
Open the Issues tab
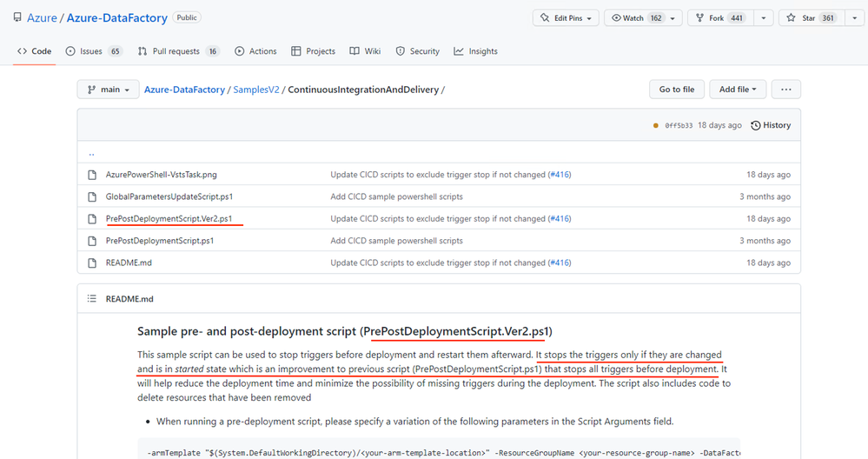pyautogui.click(x=94, y=51)
